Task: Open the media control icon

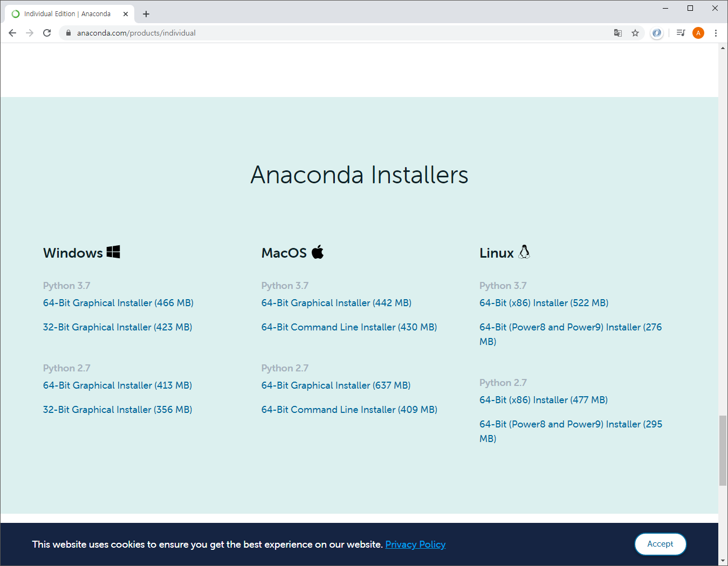Action: pyautogui.click(x=681, y=33)
